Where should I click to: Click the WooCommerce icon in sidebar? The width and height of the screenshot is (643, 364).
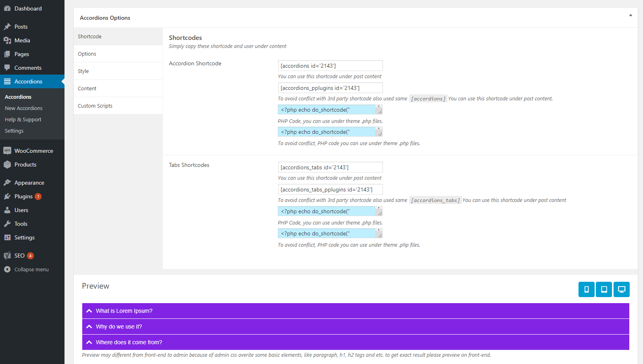[x=7, y=151]
